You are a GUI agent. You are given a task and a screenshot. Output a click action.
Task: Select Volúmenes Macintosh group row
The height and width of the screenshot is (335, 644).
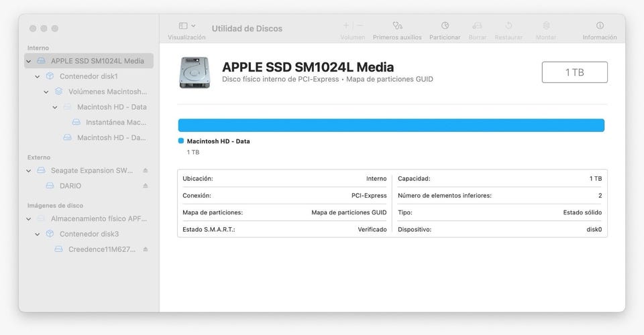click(89, 91)
